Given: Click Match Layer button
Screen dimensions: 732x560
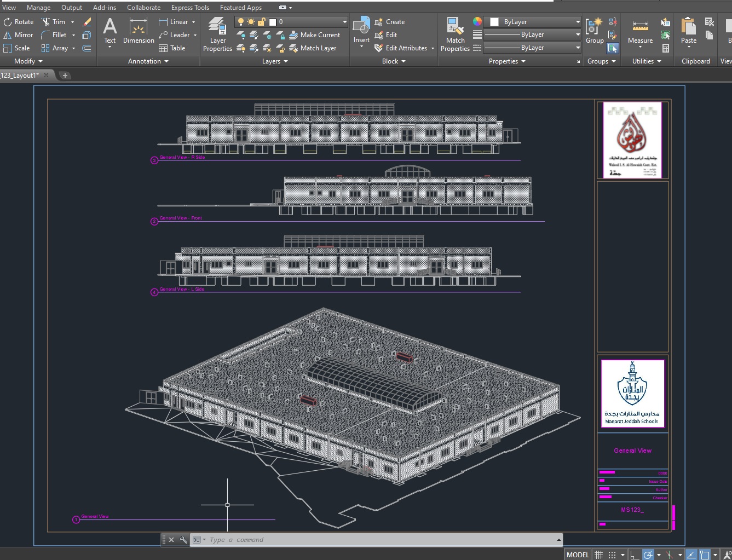Looking at the screenshot, I should (313, 48).
